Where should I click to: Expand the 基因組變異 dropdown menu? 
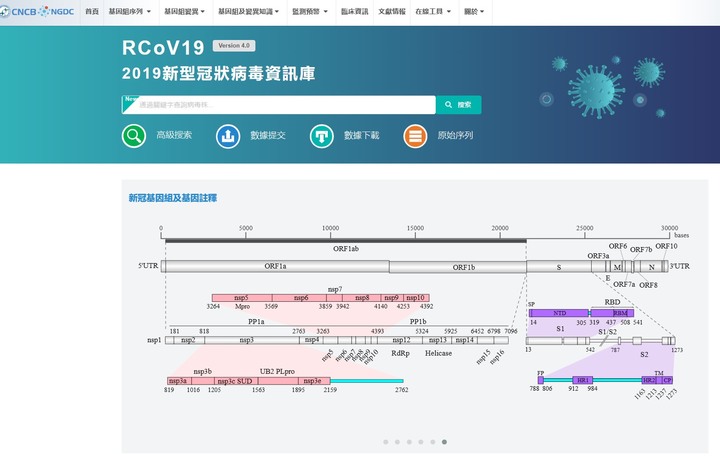click(x=185, y=11)
